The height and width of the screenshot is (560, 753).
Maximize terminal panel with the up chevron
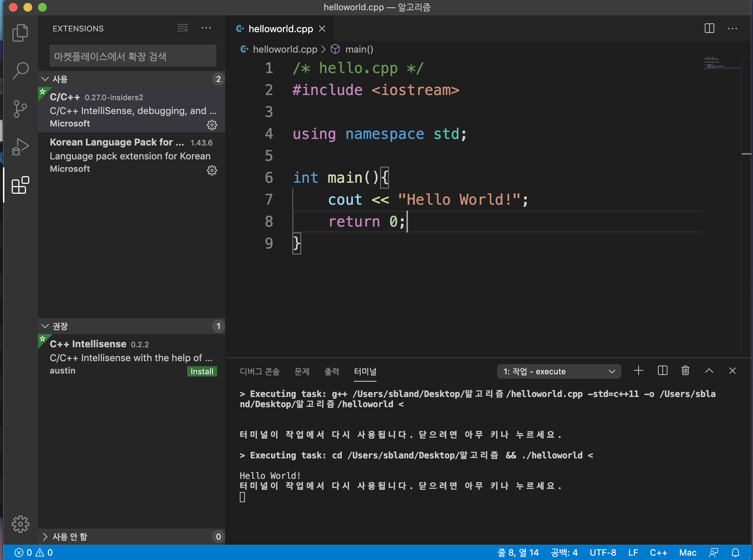709,371
